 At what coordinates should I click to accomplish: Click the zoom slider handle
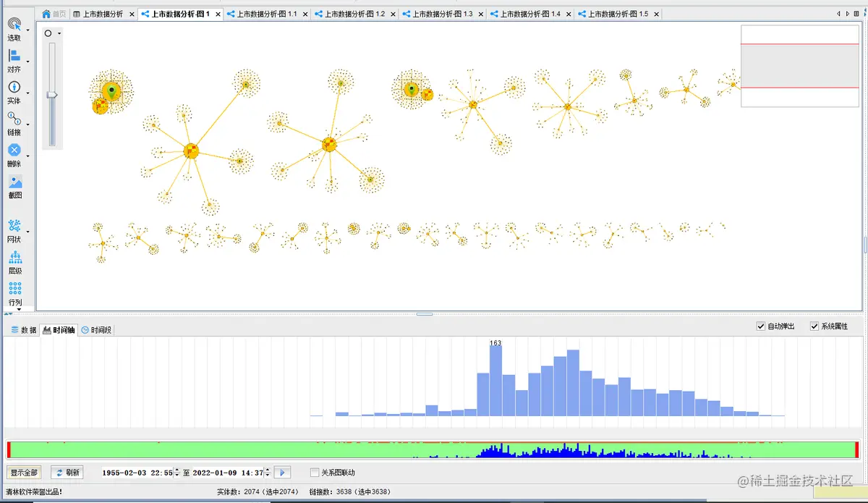tap(51, 95)
